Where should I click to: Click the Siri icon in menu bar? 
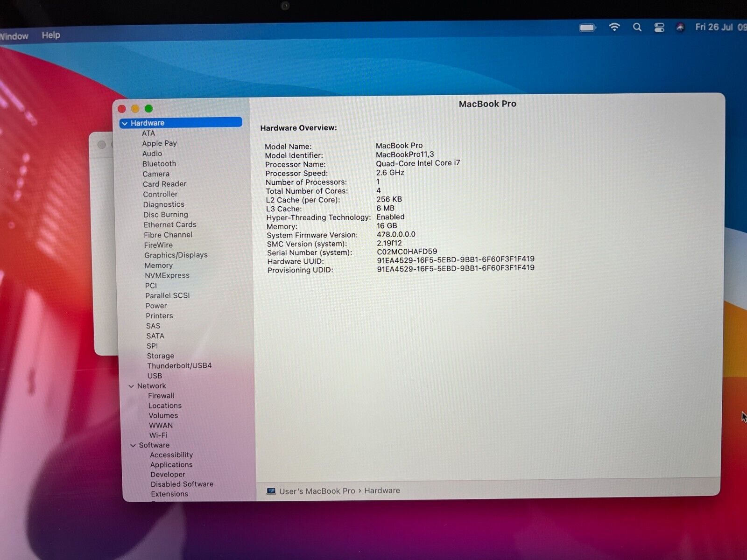[x=680, y=28]
